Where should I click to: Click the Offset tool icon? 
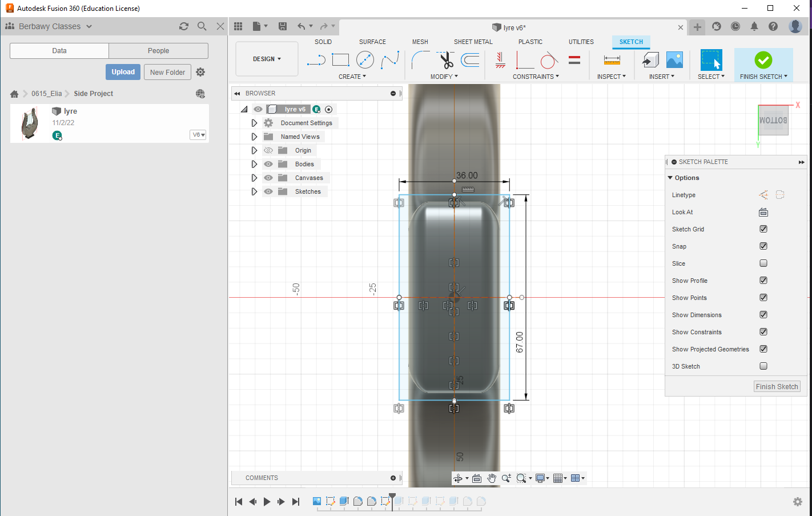470,59
